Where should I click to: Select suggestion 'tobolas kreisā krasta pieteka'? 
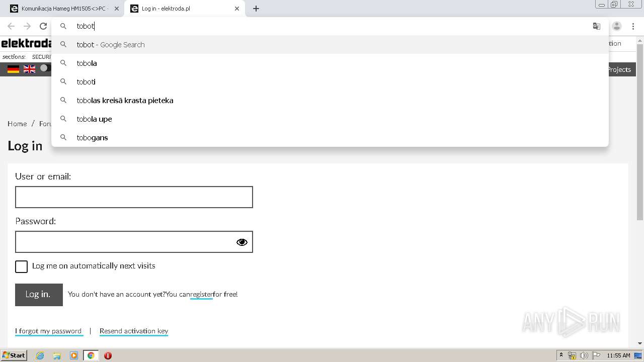[x=330, y=101]
